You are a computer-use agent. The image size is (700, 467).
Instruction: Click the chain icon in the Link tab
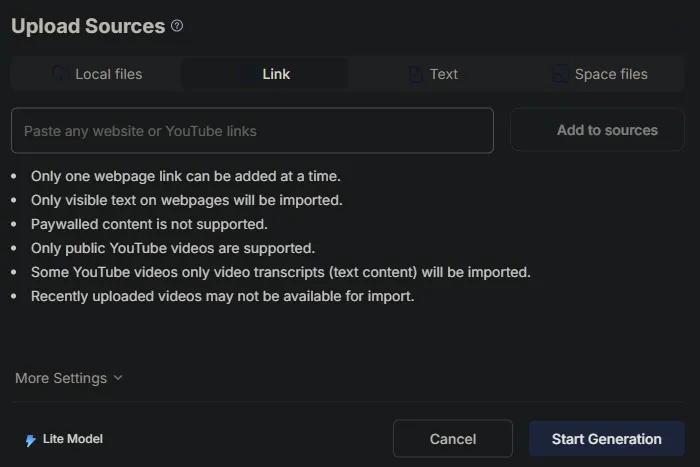(x=246, y=74)
